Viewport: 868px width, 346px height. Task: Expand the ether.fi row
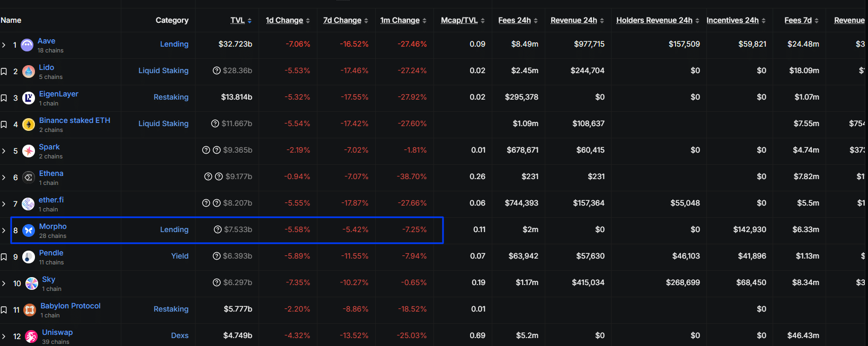pyautogui.click(x=4, y=204)
